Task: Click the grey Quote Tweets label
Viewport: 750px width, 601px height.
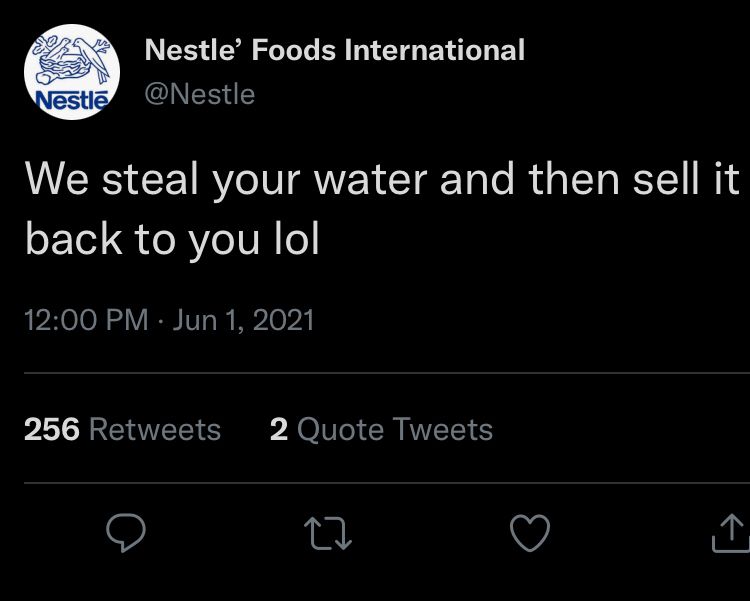Action: [x=395, y=429]
